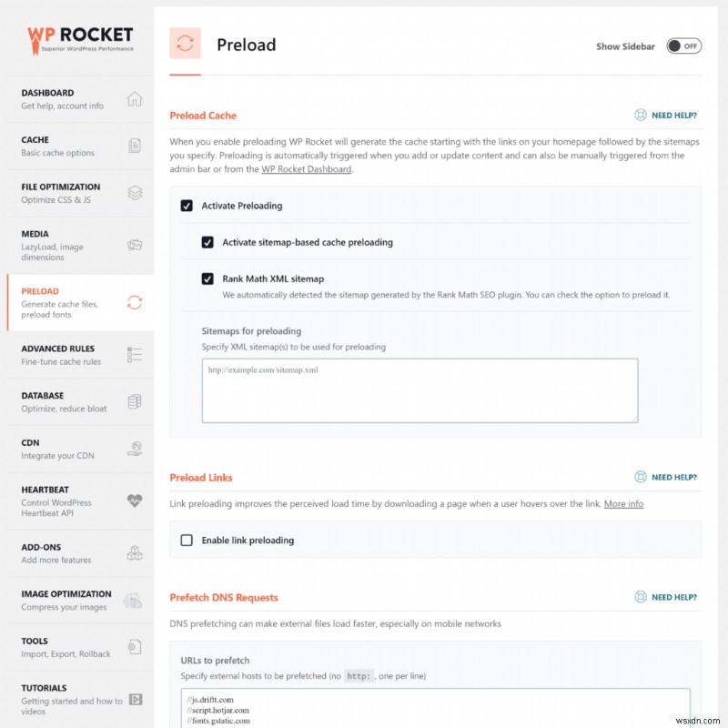Click the Cache document icon

pos(135,146)
